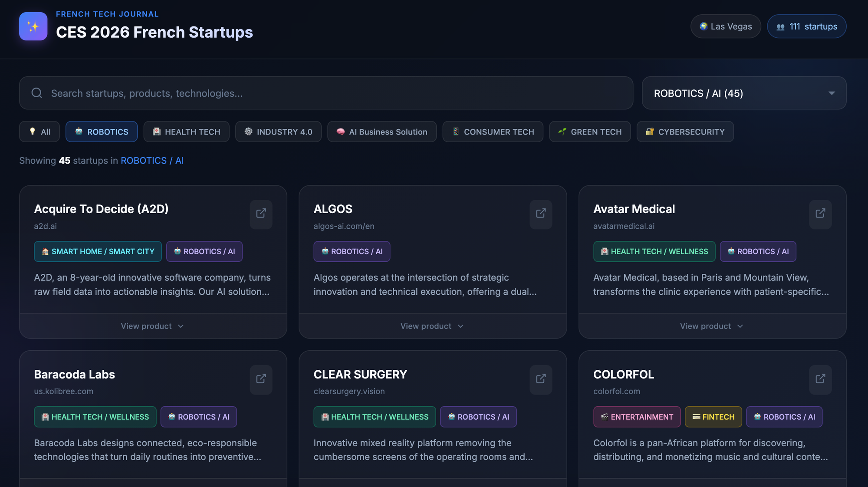The image size is (868, 487).
Task: Click the 111 startups button
Action: [x=806, y=26]
